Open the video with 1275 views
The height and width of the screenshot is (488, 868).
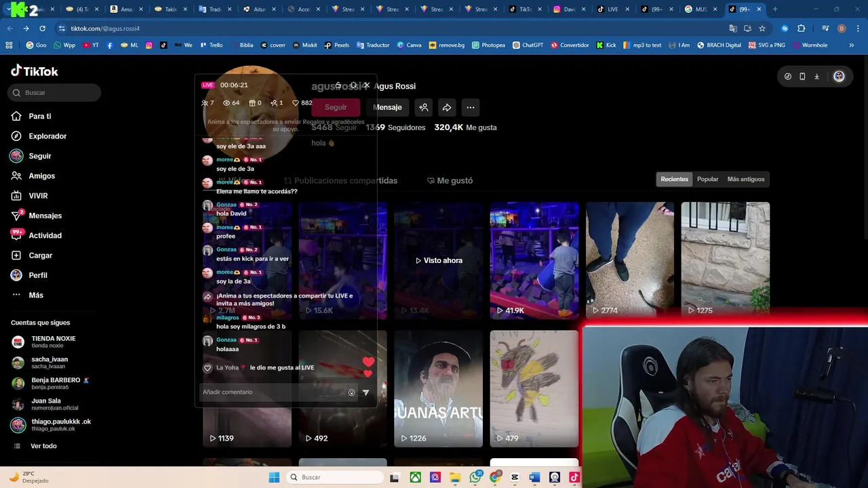tap(726, 260)
